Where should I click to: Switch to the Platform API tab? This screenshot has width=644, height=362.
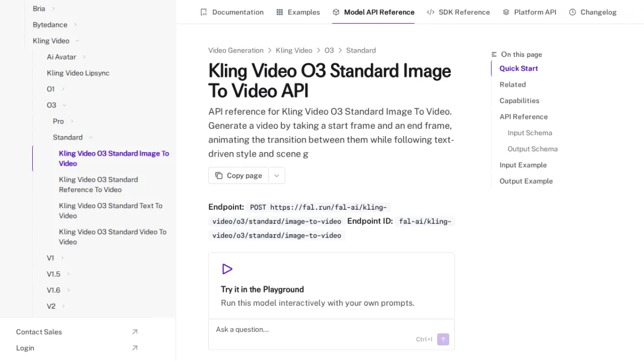pos(529,12)
